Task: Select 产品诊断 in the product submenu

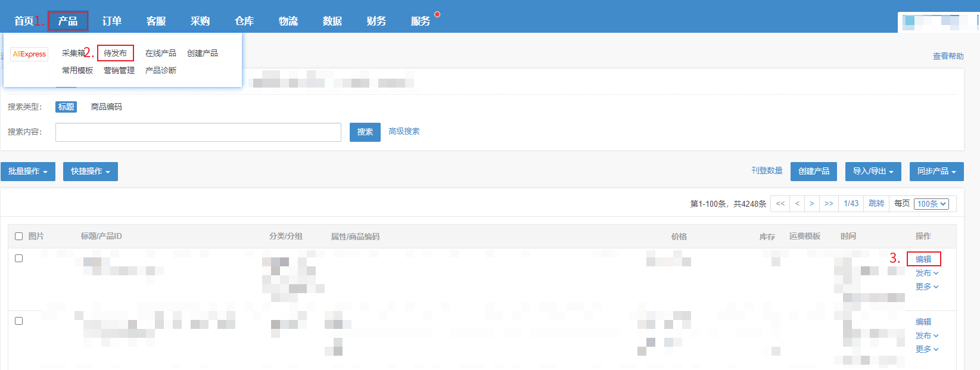Action: (x=161, y=70)
